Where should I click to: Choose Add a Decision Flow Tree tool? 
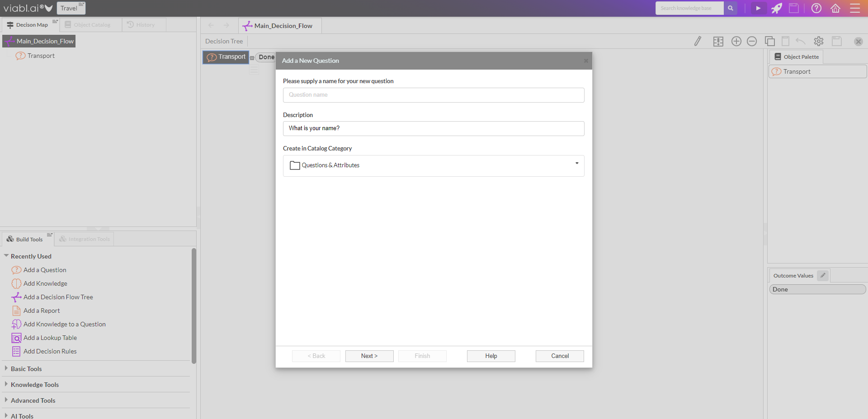tap(52, 297)
